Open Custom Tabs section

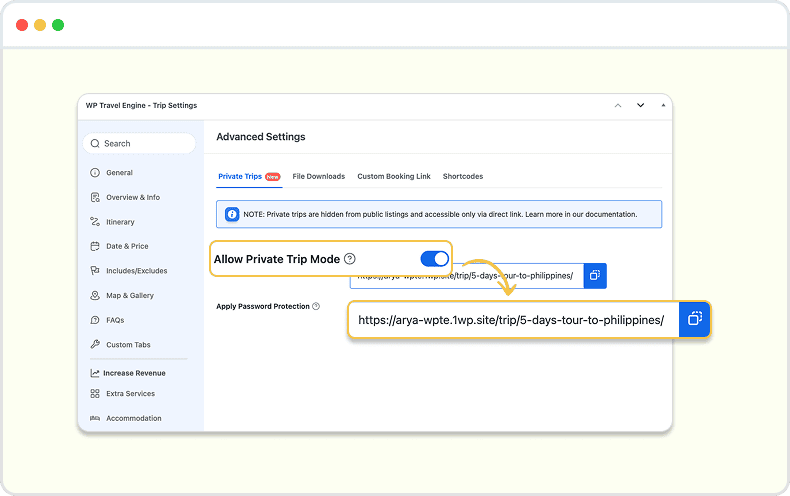pos(128,345)
